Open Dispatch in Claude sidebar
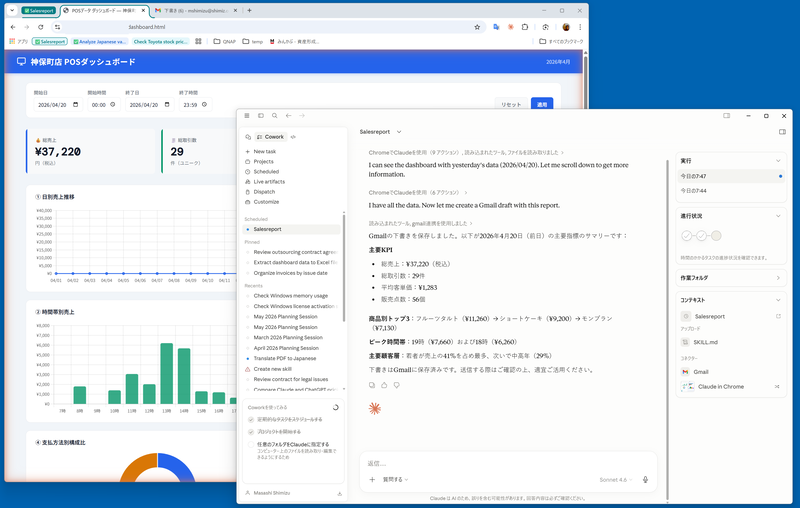Viewport: 800px width, 508px height. tap(264, 192)
